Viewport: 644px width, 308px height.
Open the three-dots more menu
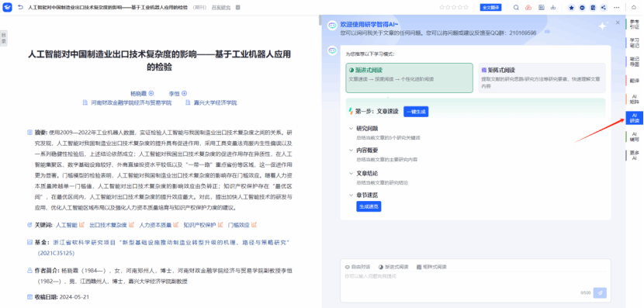click(x=617, y=8)
